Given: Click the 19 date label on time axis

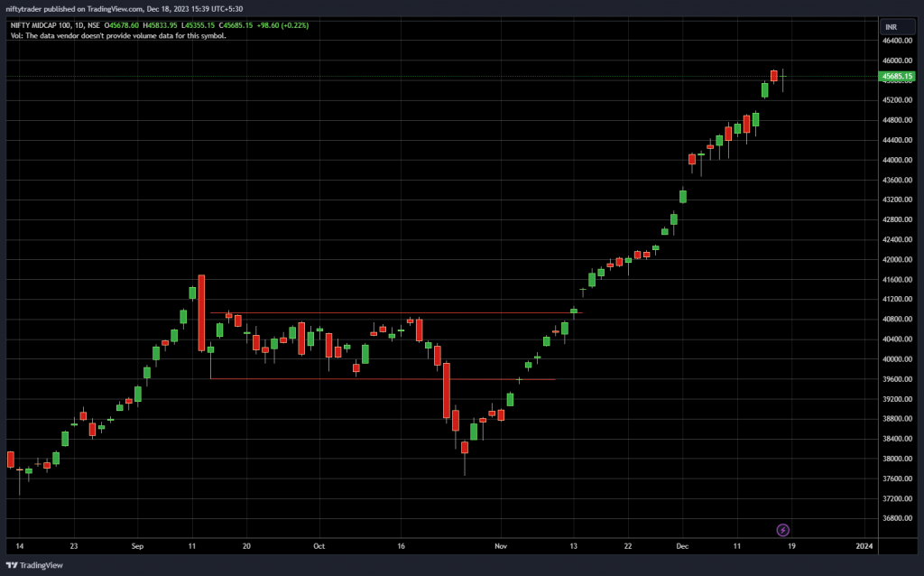Looking at the screenshot, I should click(x=791, y=546).
